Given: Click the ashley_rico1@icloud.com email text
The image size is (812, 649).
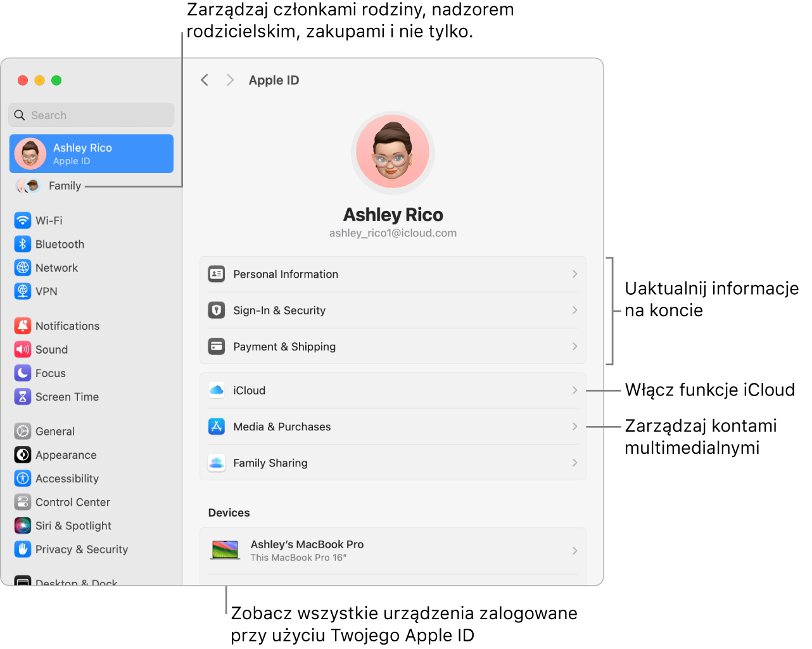Looking at the screenshot, I should [x=393, y=233].
